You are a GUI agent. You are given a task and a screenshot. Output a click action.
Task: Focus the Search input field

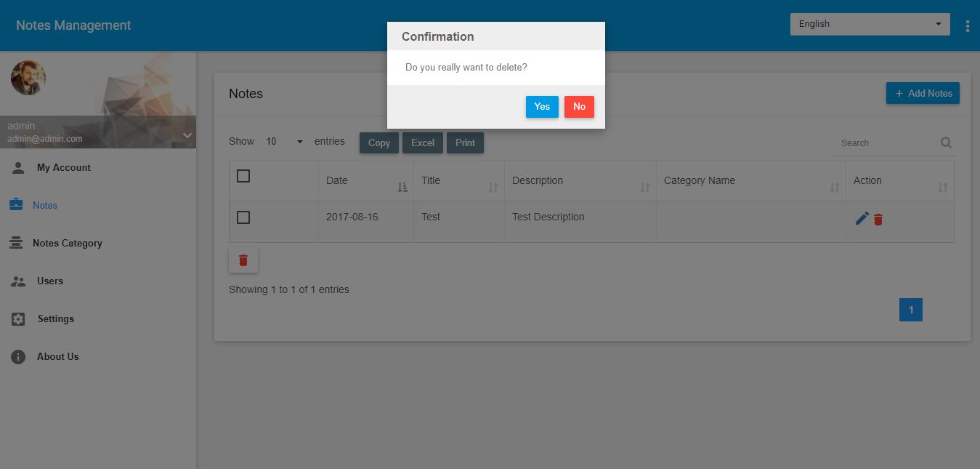pos(886,143)
